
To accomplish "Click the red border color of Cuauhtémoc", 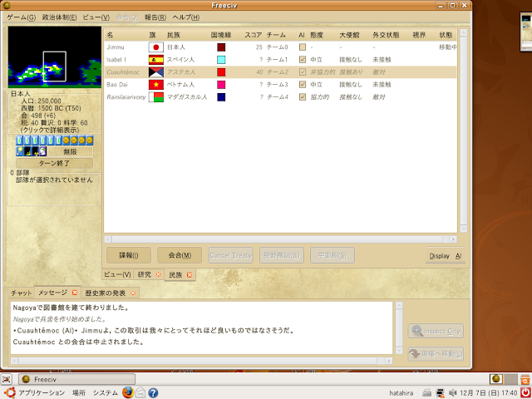I will click(x=221, y=72).
